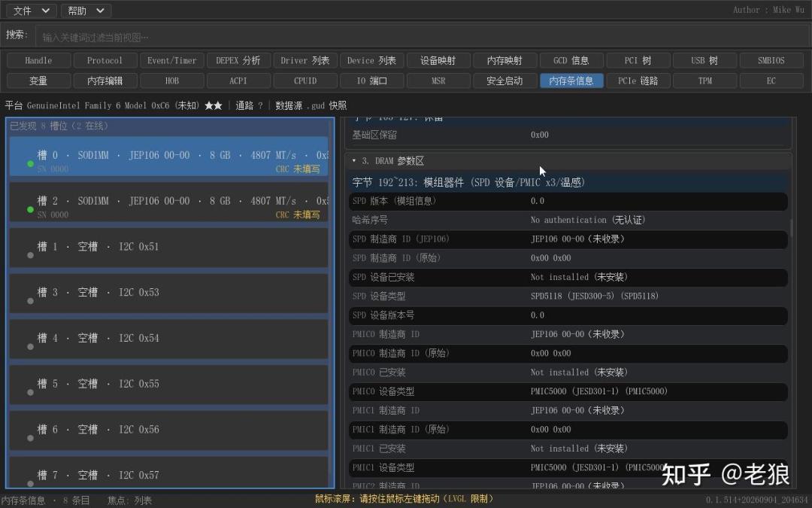Open the 文件 dropdown menu
The height and width of the screenshot is (508, 812).
click(31, 11)
